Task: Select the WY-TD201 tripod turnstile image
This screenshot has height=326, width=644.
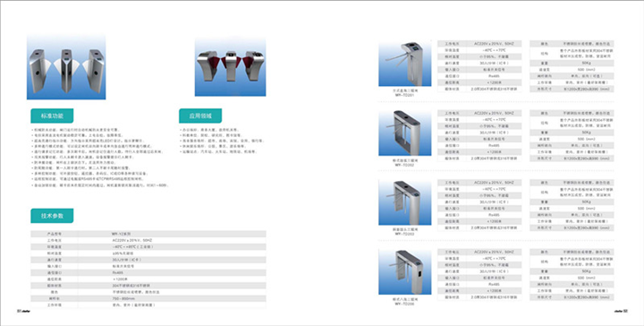Action: tap(405, 64)
